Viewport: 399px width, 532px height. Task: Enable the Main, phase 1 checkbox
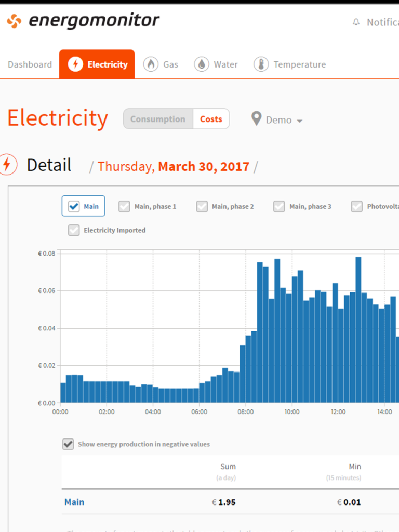coord(124,206)
